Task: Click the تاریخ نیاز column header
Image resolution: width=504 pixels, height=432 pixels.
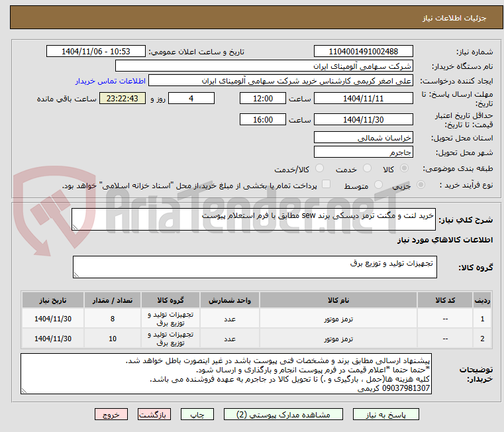Action: pyautogui.click(x=53, y=300)
